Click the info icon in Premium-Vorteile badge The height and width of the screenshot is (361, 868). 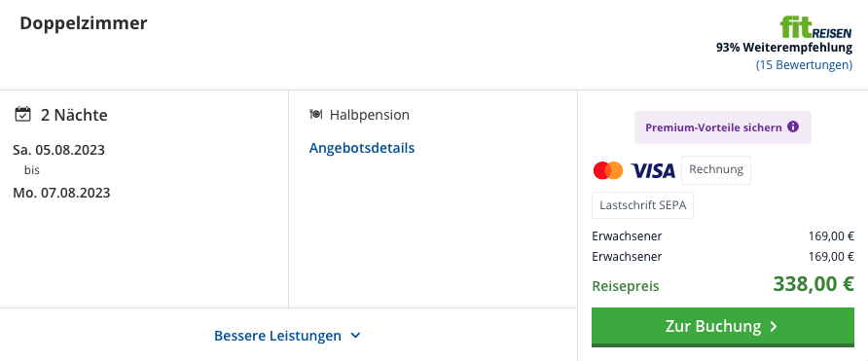793,126
